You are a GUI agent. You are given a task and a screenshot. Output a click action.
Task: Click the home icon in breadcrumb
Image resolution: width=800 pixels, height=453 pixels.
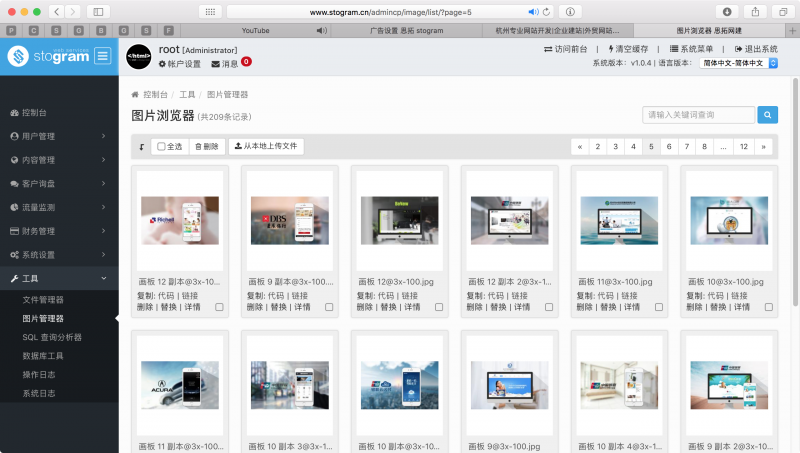pyautogui.click(x=135, y=94)
